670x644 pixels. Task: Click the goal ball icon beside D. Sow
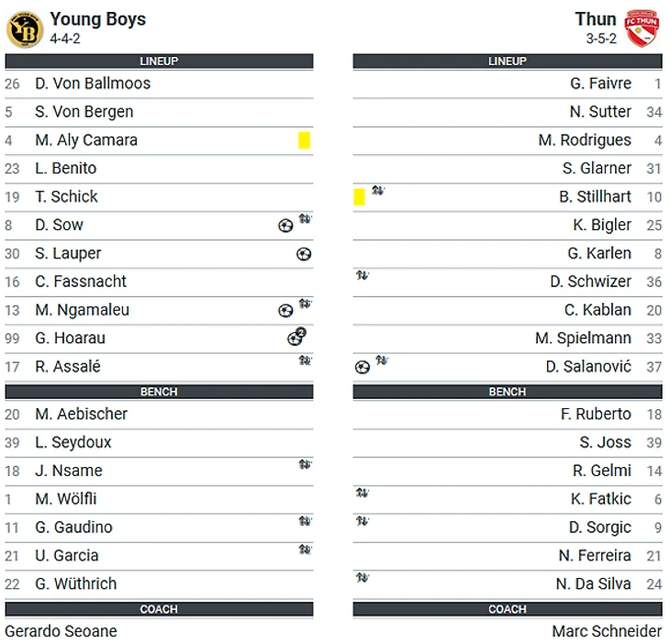pyautogui.click(x=285, y=226)
